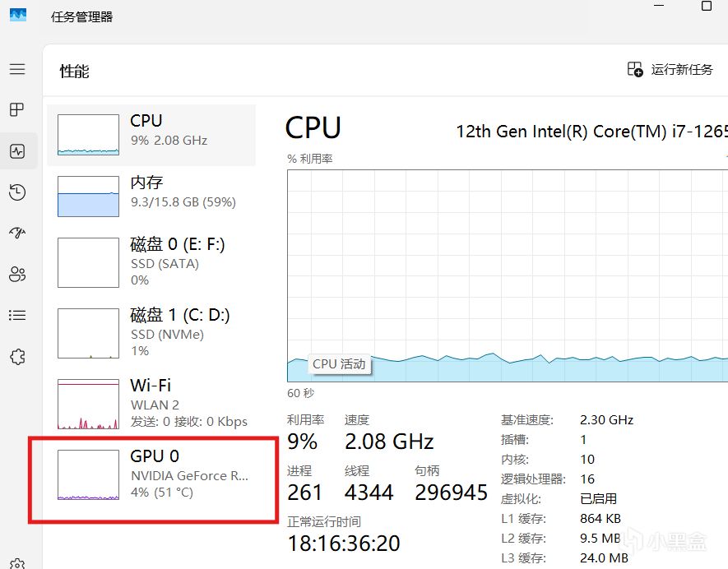Open the App history page icon
The image size is (728, 569).
[x=17, y=192]
